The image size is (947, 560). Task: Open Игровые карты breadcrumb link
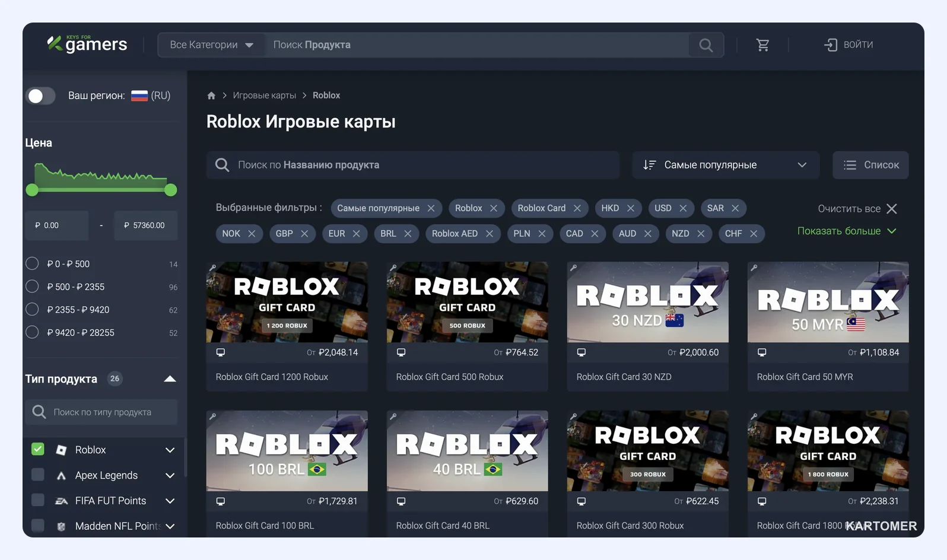pos(264,96)
